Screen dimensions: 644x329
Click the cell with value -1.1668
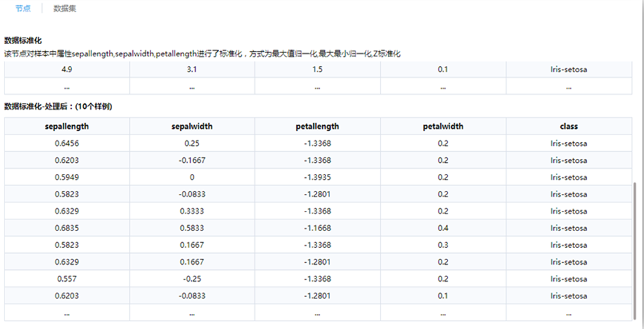click(316, 228)
